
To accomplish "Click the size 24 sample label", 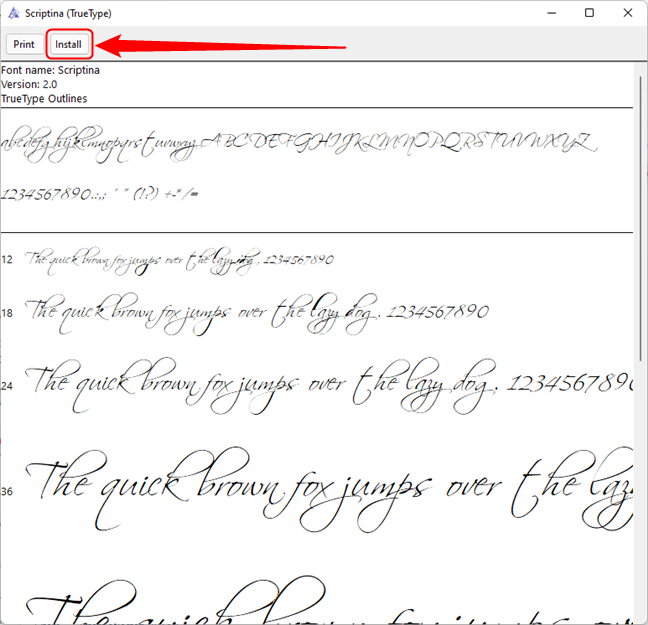I will point(7,386).
